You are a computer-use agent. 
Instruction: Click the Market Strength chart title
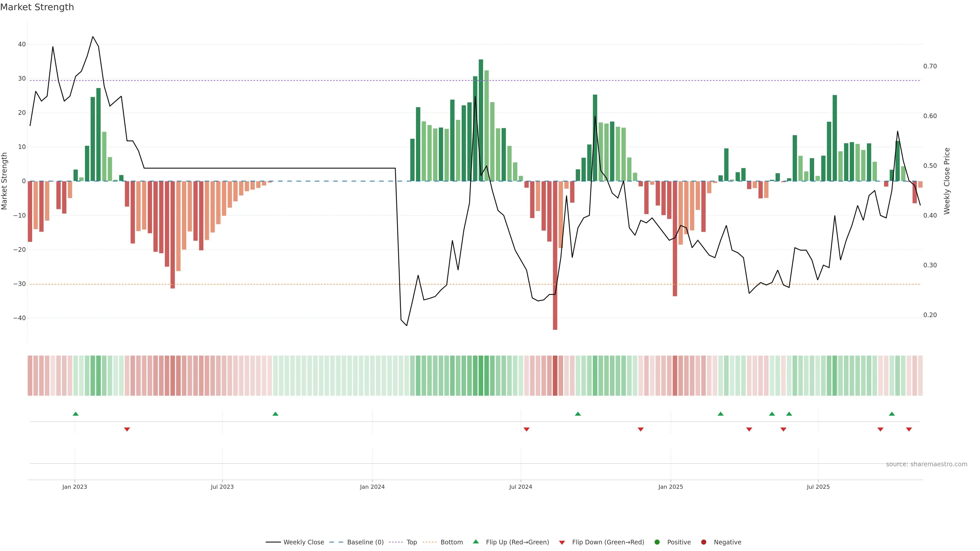[37, 7]
